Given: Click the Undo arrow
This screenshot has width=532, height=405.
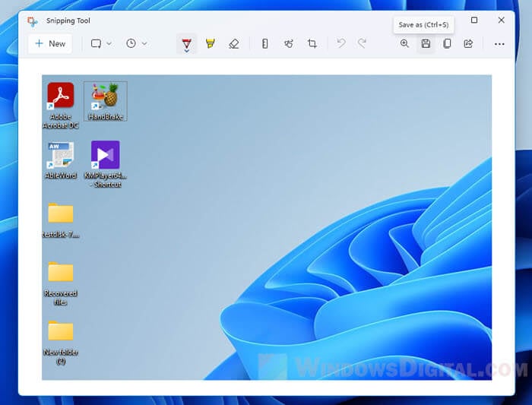Looking at the screenshot, I should coord(341,43).
